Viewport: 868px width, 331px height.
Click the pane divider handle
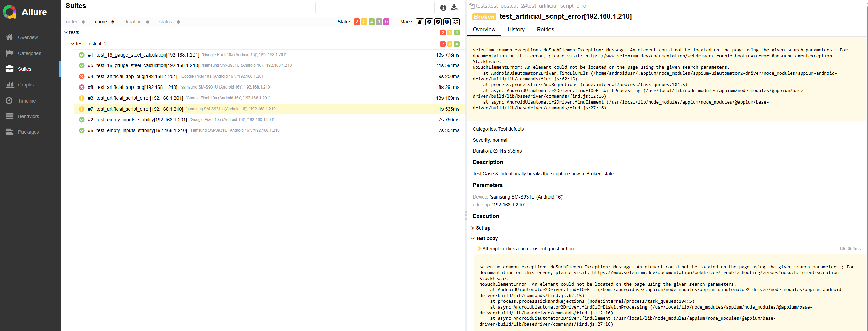[466, 217]
